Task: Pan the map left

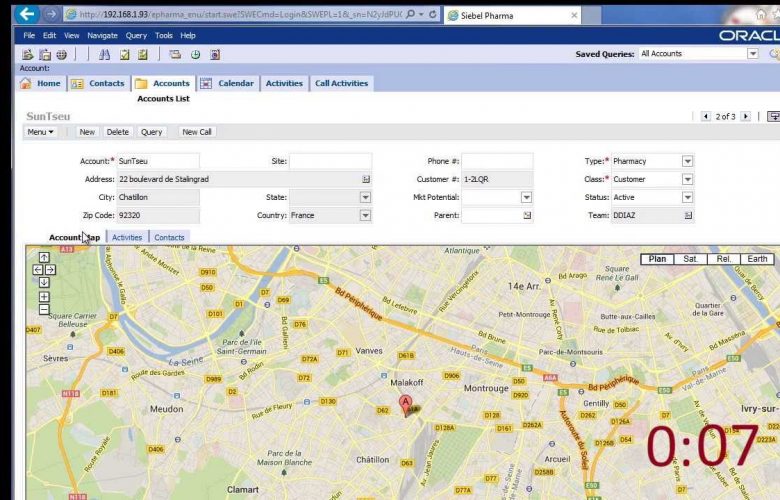Action: [38, 270]
